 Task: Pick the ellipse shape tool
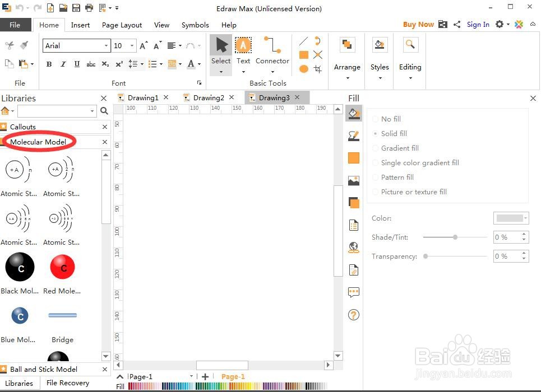point(304,69)
